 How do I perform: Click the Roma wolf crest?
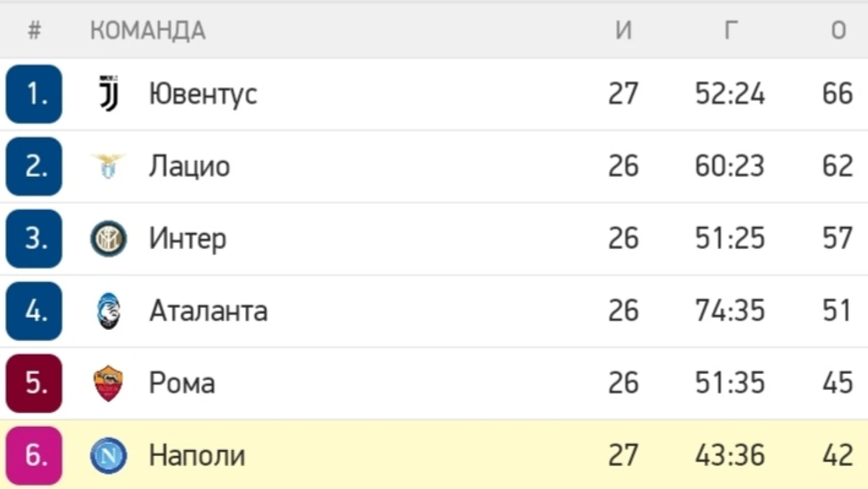108,383
